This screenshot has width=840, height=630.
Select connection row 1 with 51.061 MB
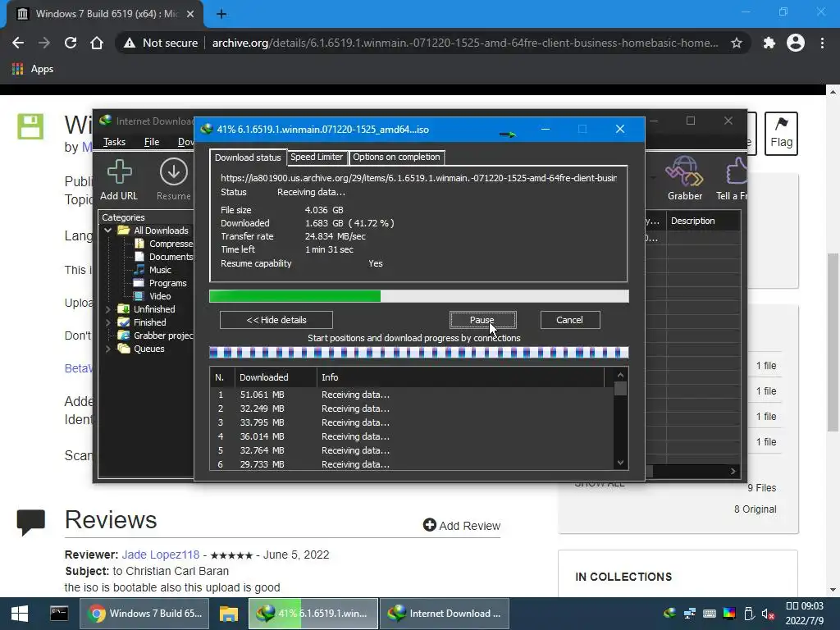412,395
